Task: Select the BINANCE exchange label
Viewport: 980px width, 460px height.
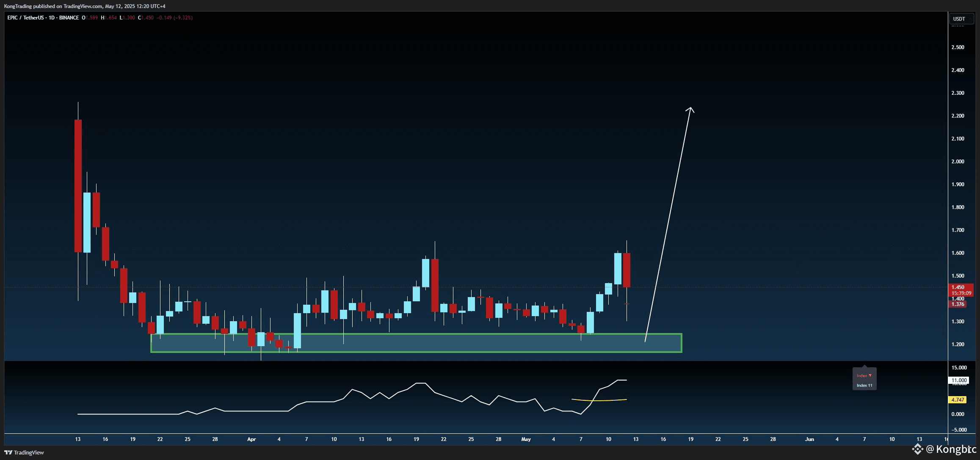Action: [69, 18]
